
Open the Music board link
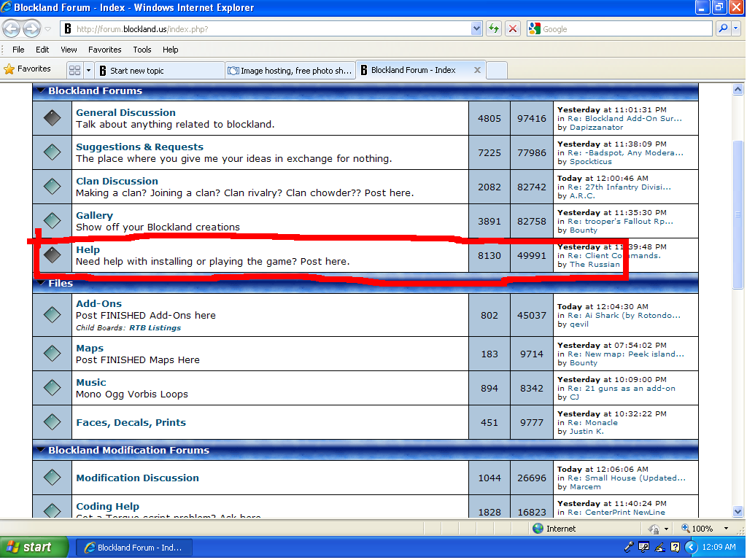[x=91, y=382]
